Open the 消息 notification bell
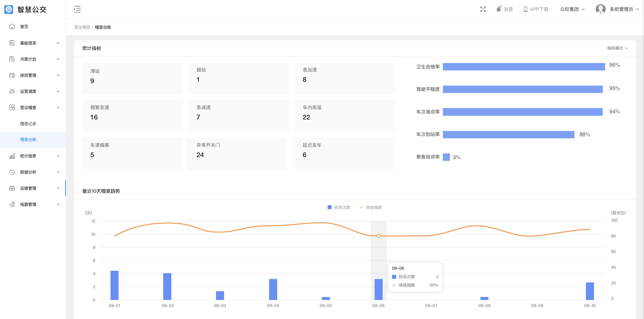This screenshot has width=644, height=319. click(499, 9)
